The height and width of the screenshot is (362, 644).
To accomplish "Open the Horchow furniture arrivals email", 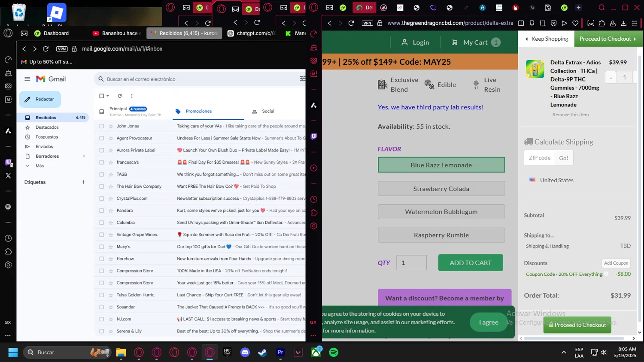I will coord(200,259).
